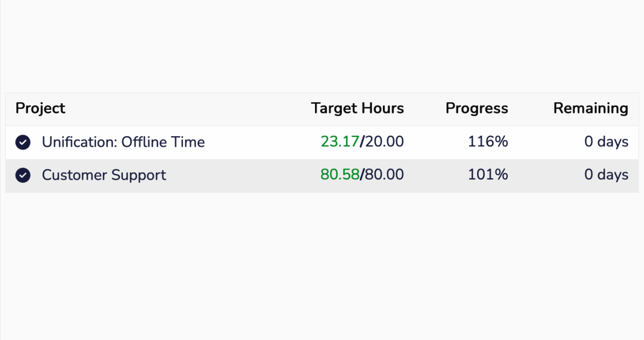The image size is (644, 340).
Task: Click the 23.17 logged hours value
Action: [339, 142]
